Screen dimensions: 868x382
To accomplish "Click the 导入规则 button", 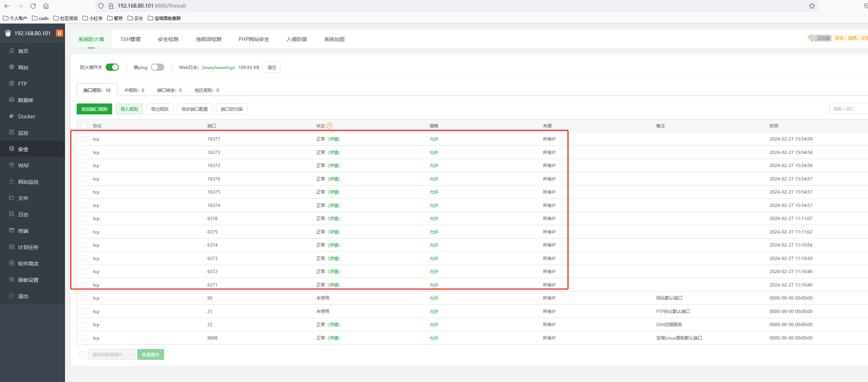I will coord(129,109).
